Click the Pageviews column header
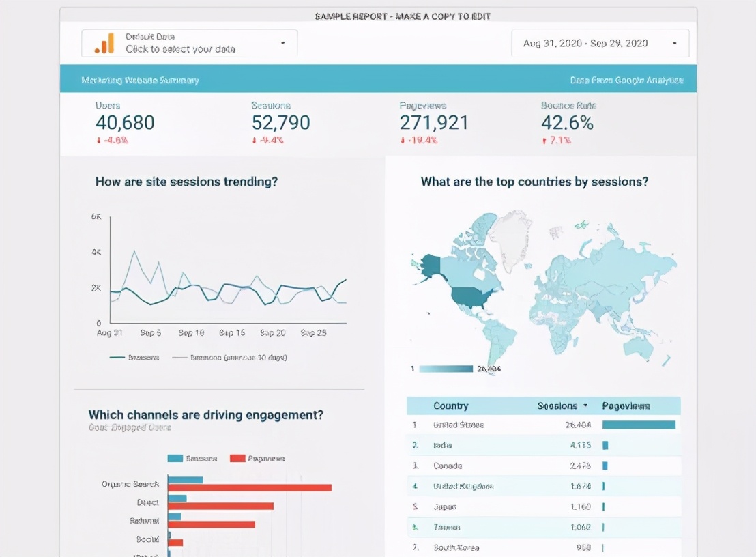 [626, 406]
